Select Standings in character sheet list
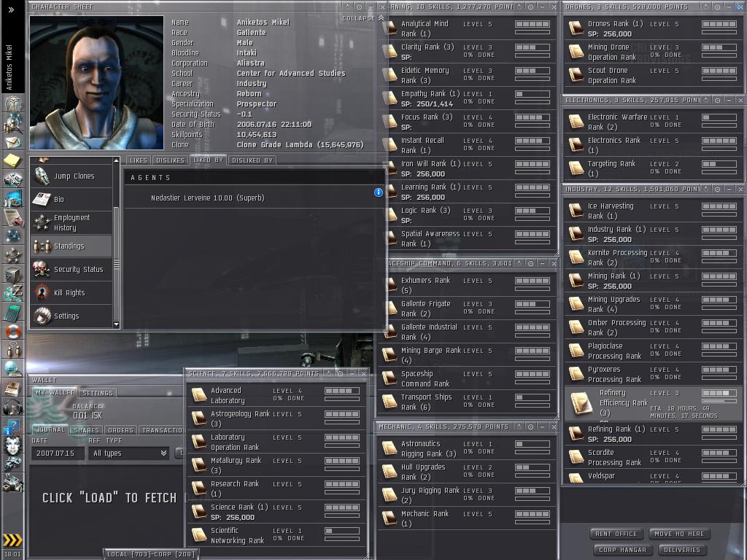The image size is (747, 560). point(71,246)
